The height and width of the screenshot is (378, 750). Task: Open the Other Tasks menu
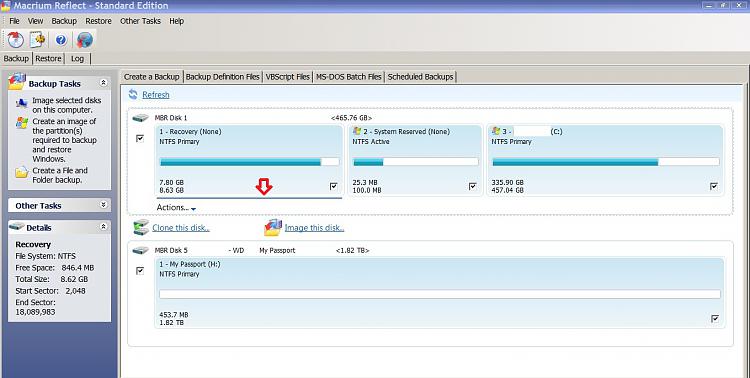[140, 21]
